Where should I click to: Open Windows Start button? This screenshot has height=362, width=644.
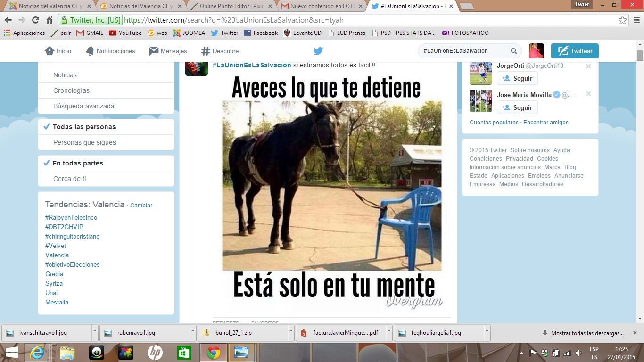click(11, 353)
